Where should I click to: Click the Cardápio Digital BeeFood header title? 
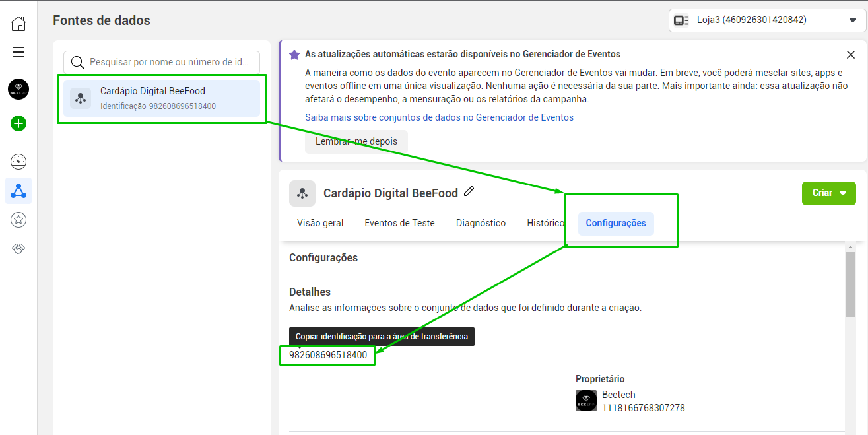391,193
